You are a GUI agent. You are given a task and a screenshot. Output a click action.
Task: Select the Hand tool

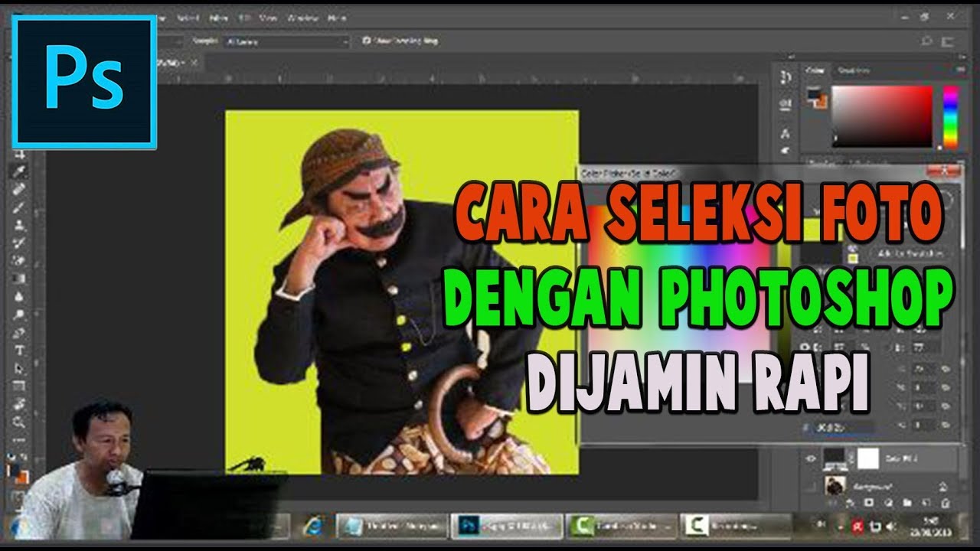coord(20,405)
